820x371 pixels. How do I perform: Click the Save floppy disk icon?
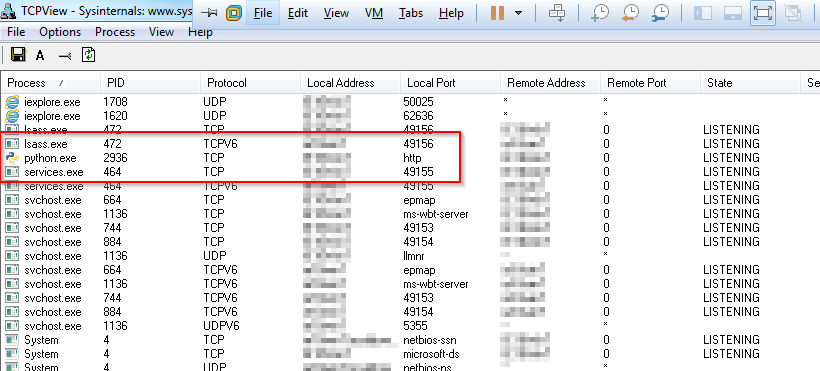point(18,55)
